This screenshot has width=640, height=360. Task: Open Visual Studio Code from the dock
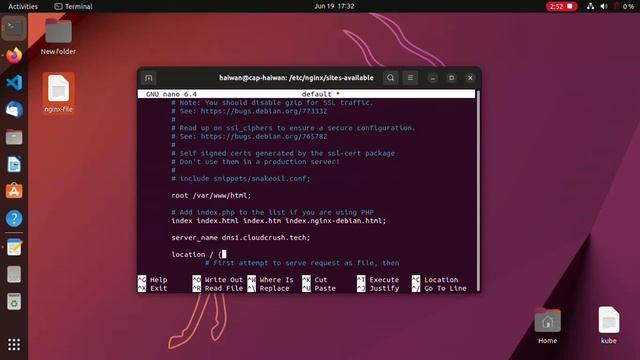(14, 83)
